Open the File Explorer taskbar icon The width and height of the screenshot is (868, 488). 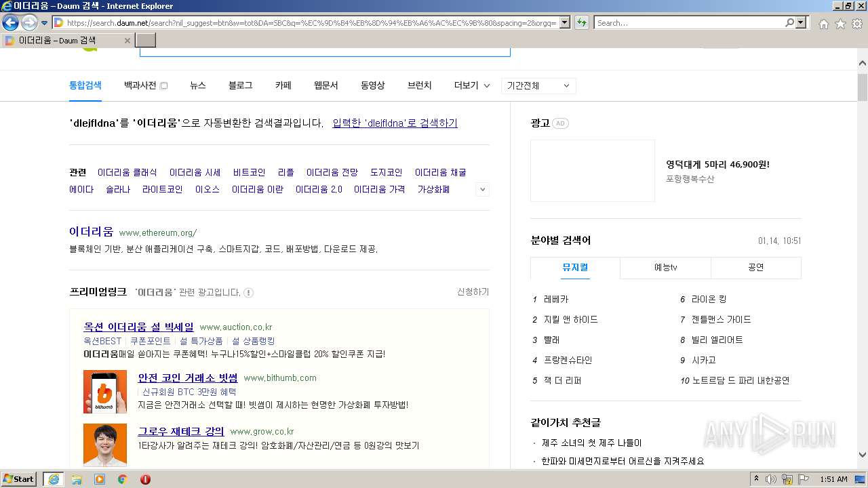[77, 479]
